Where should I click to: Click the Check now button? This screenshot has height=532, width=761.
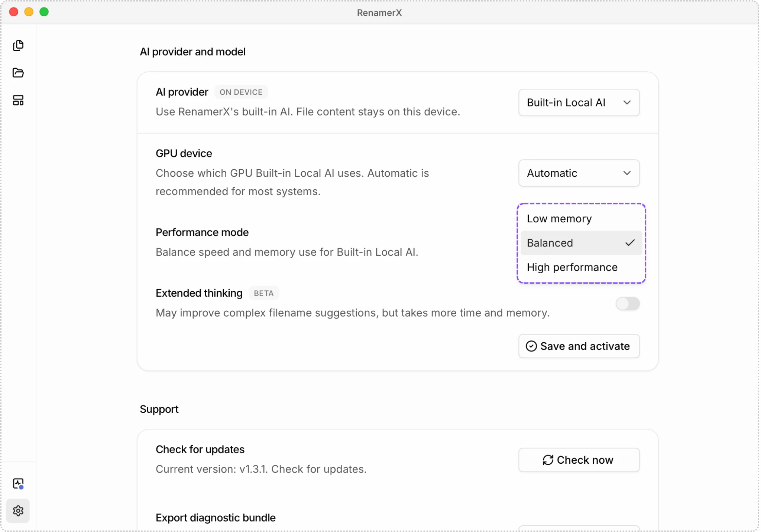click(x=579, y=460)
